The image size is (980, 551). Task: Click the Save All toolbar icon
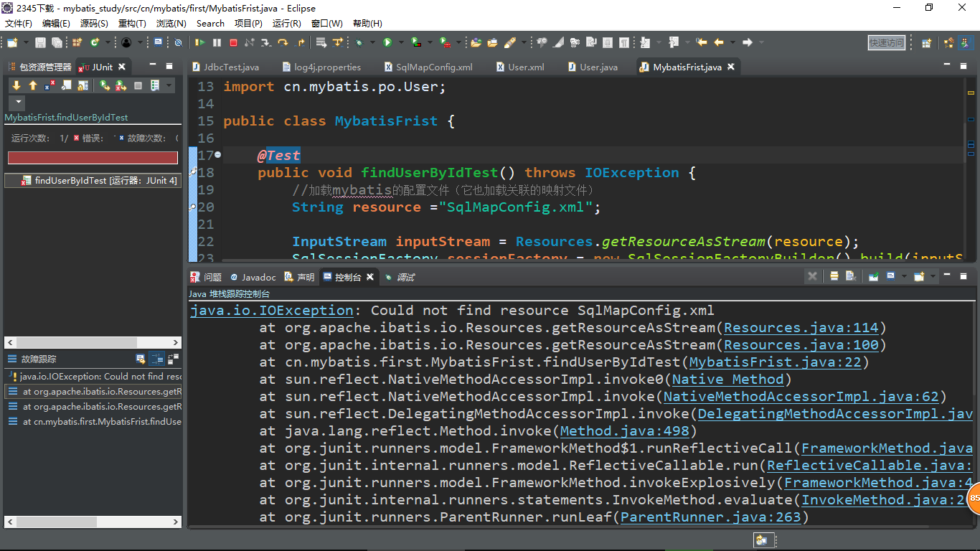[x=57, y=43]
